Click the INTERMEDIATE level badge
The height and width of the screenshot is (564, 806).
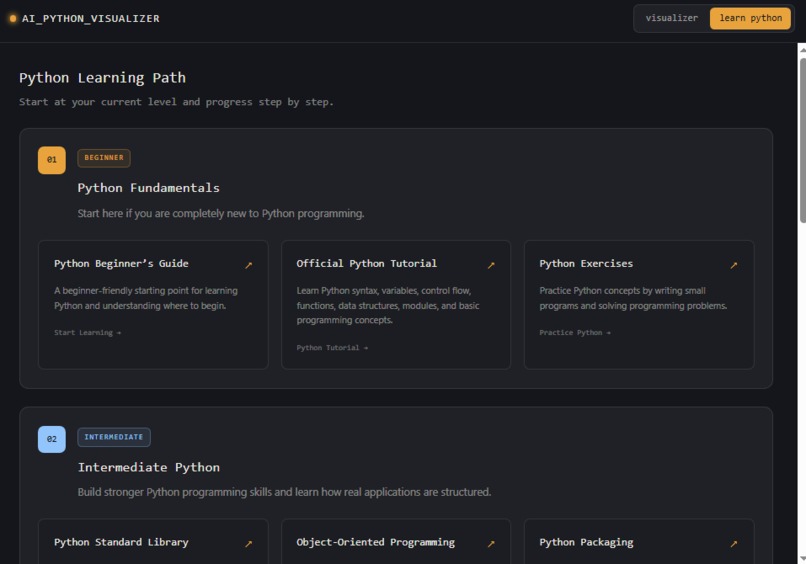(x=114, y=437)
